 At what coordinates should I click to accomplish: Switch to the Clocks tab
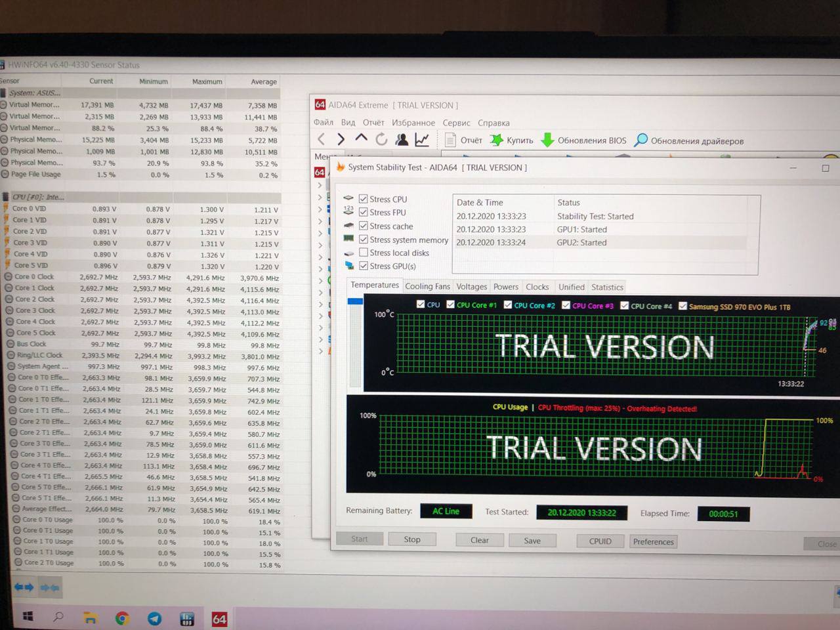[x=537, y=287]
